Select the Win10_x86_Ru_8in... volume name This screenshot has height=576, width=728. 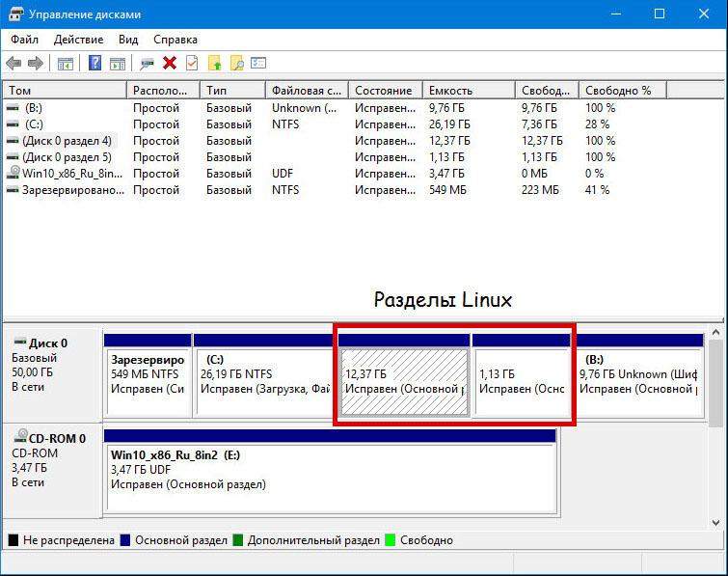72,174
